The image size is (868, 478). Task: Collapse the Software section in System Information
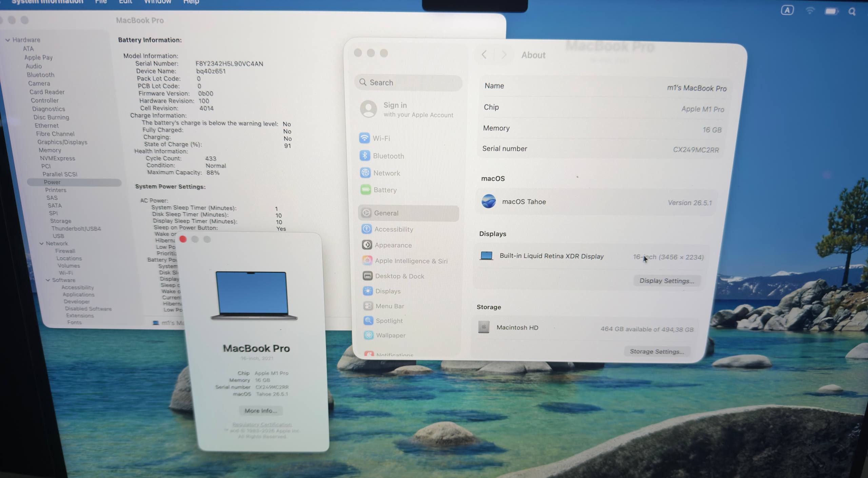48,280
